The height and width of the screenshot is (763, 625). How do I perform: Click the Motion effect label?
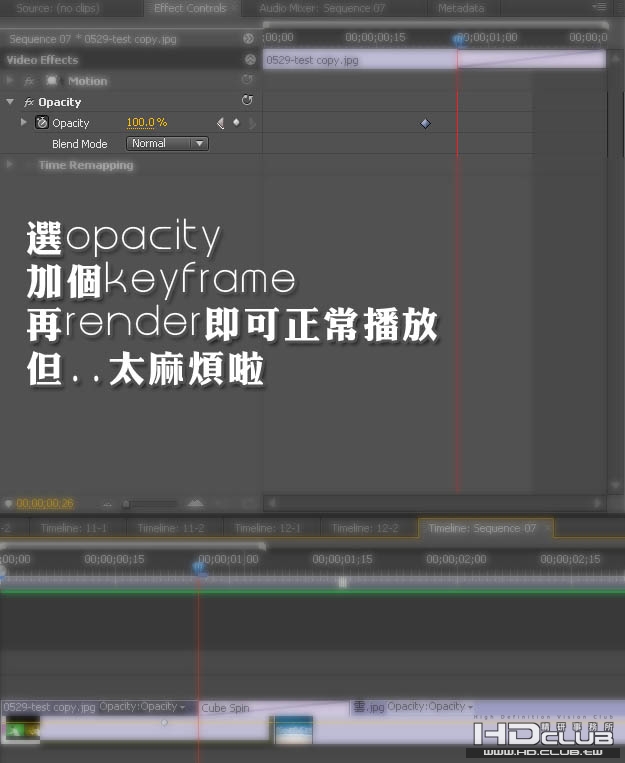pyautogui.click(x=88, y=81)
